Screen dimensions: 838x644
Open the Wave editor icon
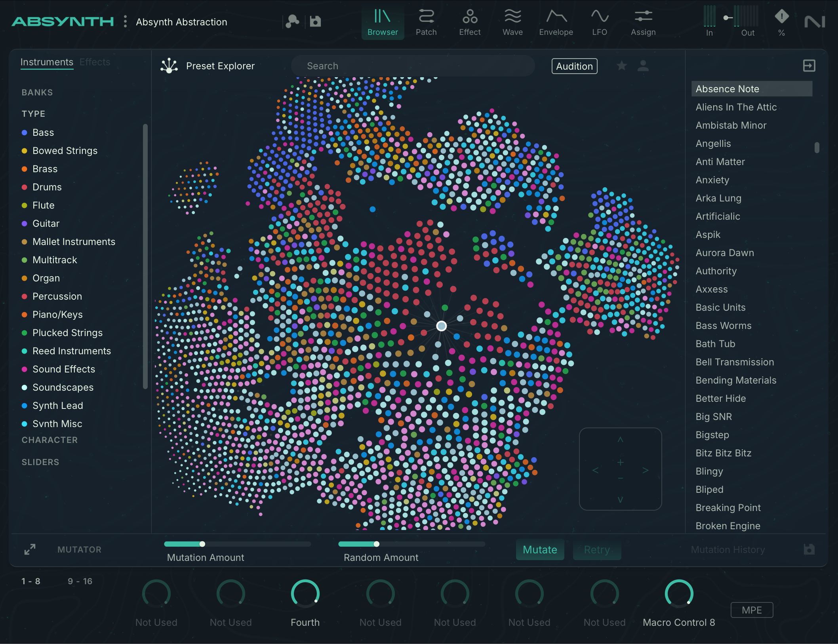click(x=512, y=17)
